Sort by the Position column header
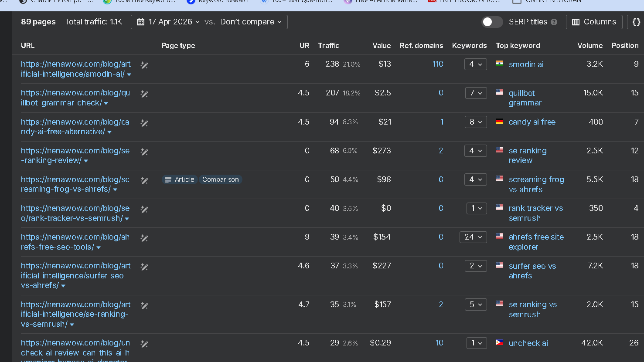Image resolution: width=644 pixels, height=362 pixels. pyautogui.click(x=625, y=45)
